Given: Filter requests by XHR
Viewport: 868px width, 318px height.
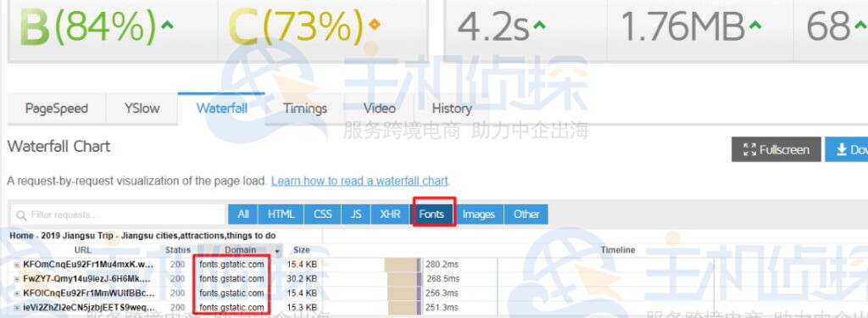Looking at the screenshot, I should click(x=390, y=214).
